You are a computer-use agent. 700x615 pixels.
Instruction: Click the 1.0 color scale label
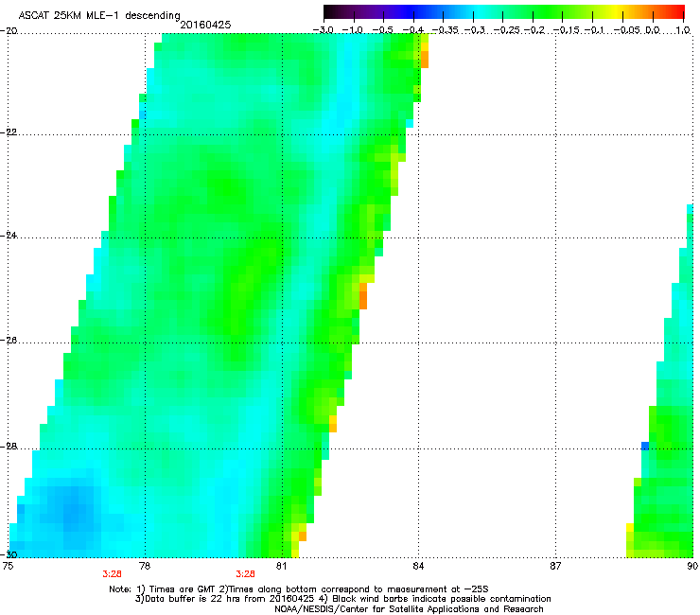tap(683, 30)
